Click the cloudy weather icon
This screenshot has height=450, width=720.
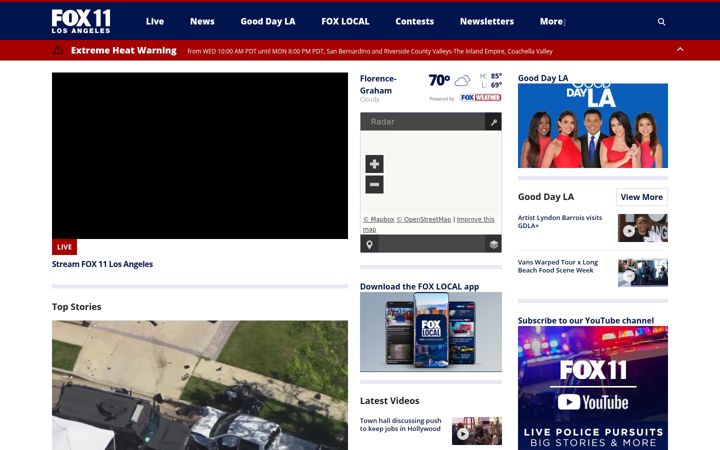(x=462, y=81)
